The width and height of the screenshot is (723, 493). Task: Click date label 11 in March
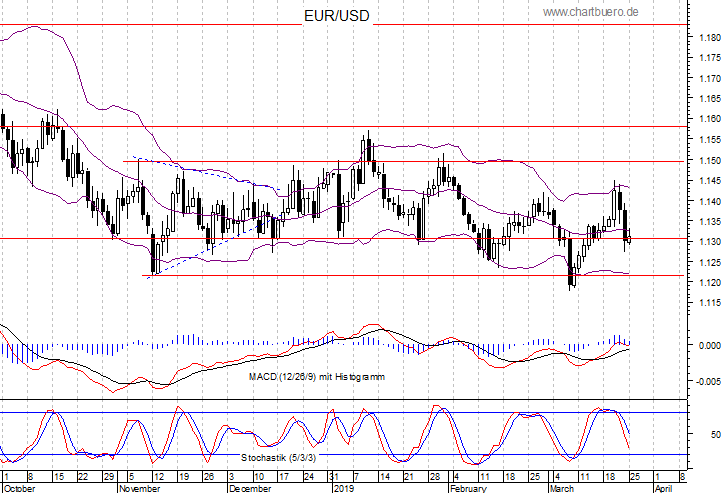point(585,477)
